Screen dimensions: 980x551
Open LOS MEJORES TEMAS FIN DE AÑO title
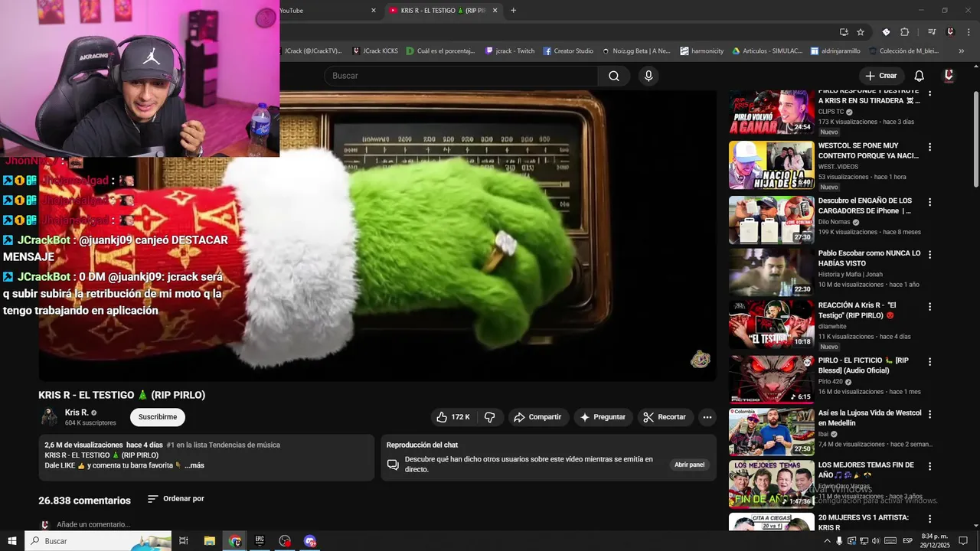coord(866,470)
